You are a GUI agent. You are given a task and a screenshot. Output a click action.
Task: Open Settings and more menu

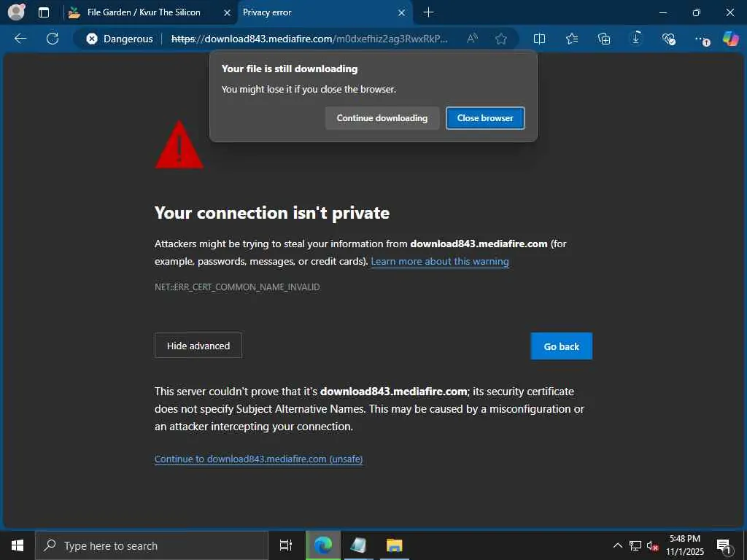tap(701, 39)
